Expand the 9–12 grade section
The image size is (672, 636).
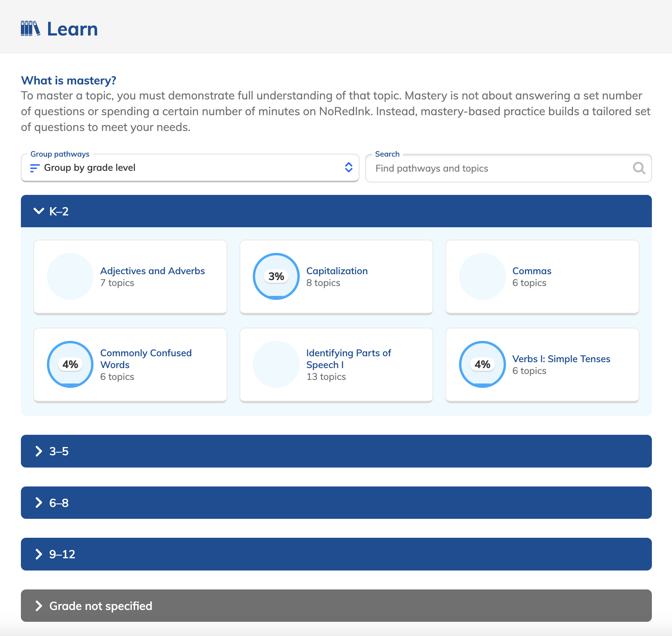(336, 554)
